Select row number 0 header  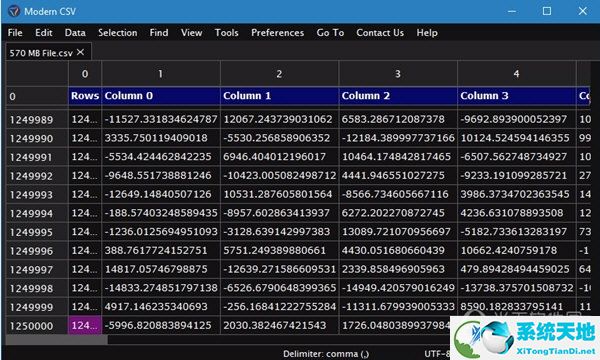(37, 96)
